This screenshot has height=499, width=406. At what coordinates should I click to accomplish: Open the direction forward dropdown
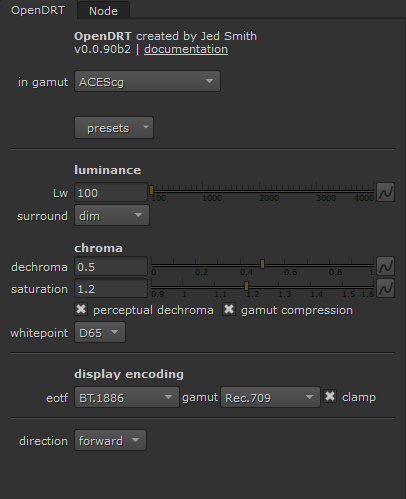(110, 440)
